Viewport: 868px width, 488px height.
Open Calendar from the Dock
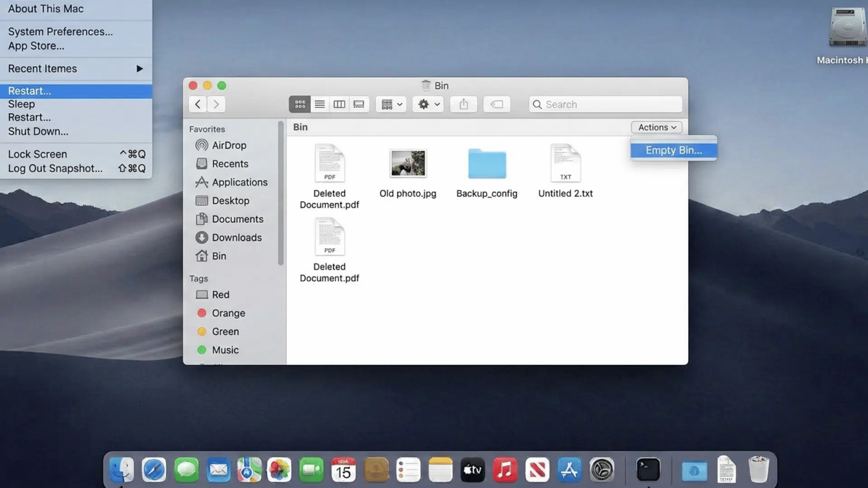(344, 470)
